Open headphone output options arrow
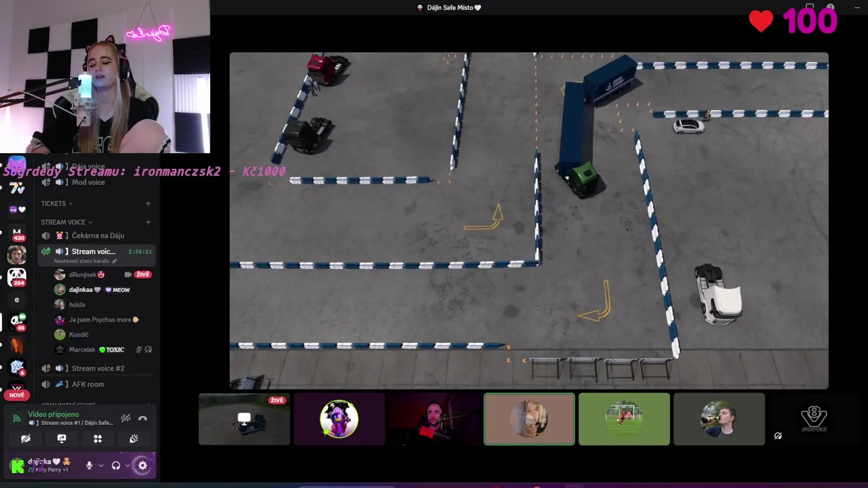Screen dimensions: 868x488 [127, 466]
